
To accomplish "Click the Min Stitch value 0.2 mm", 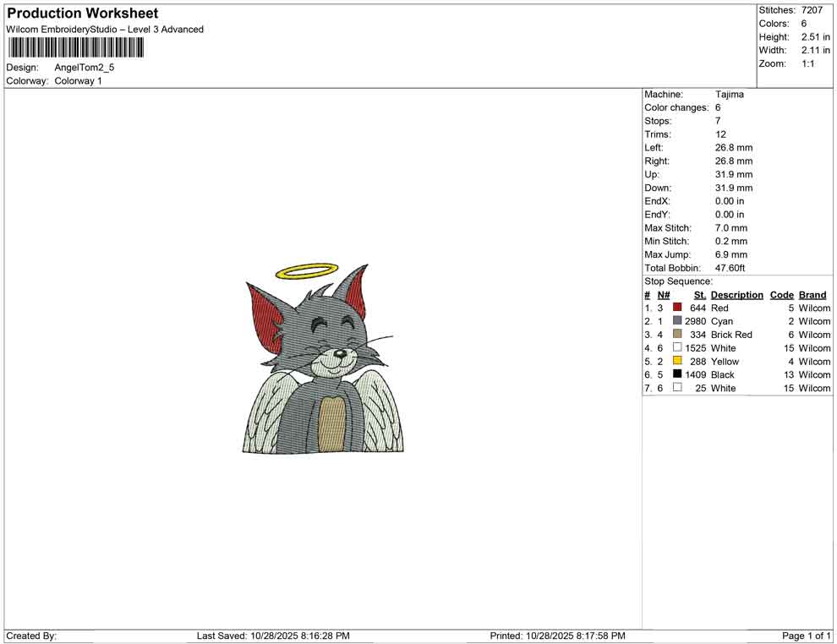I will 730,241.
